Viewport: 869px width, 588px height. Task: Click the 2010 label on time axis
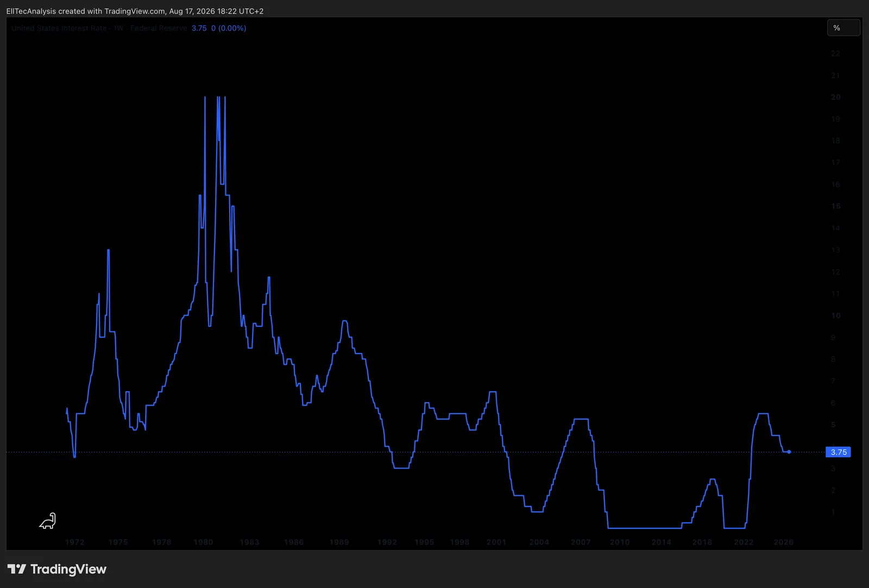pyautogui.click(x=620, y=542)
